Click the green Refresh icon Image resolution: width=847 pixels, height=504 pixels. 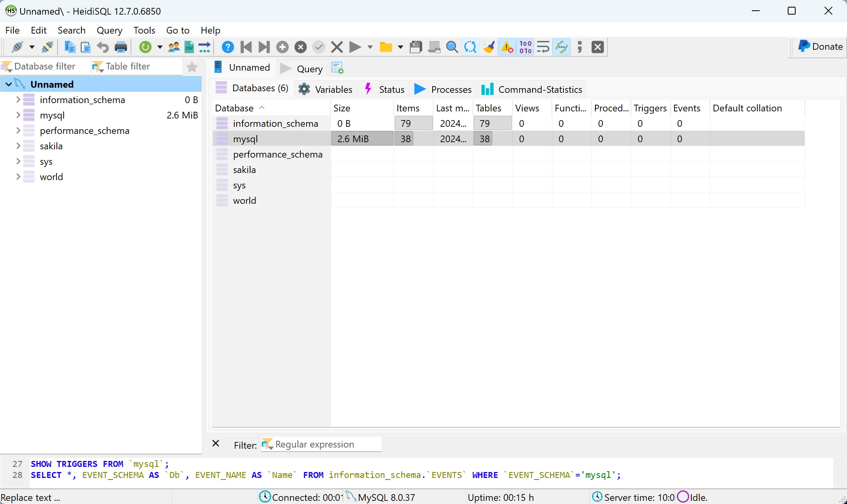145,47
